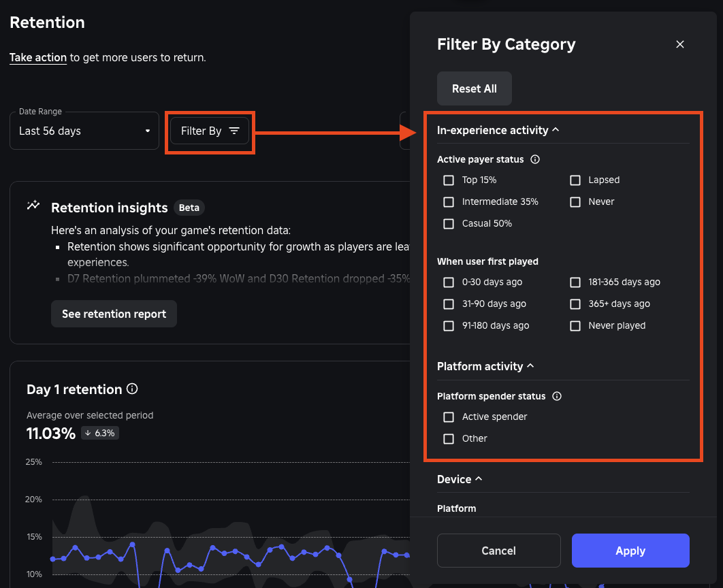Click the filter lines icon in Filter By

(234, 131)
